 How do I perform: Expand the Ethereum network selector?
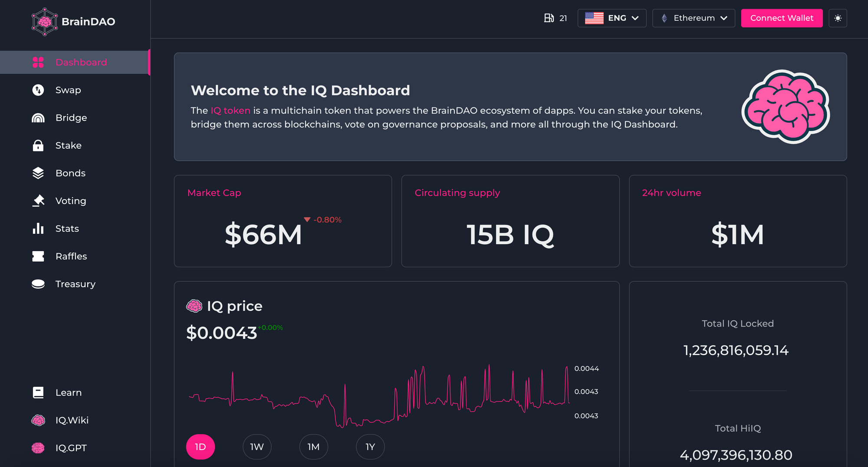694,18
